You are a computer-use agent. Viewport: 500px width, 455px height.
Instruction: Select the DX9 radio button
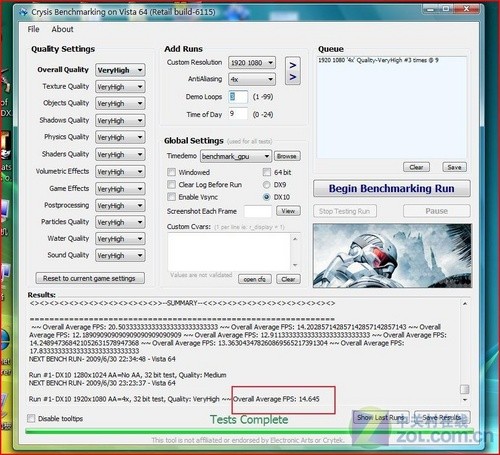tap(266, 184)
